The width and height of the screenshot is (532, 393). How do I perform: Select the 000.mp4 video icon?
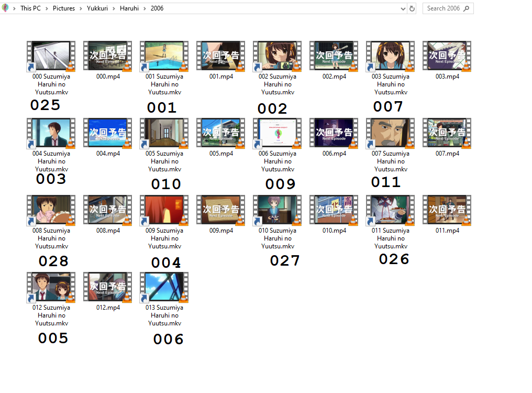108,56
